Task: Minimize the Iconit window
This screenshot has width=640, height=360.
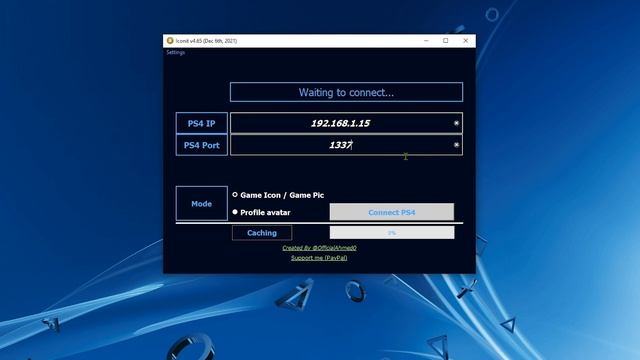Action: coord(426,40)
